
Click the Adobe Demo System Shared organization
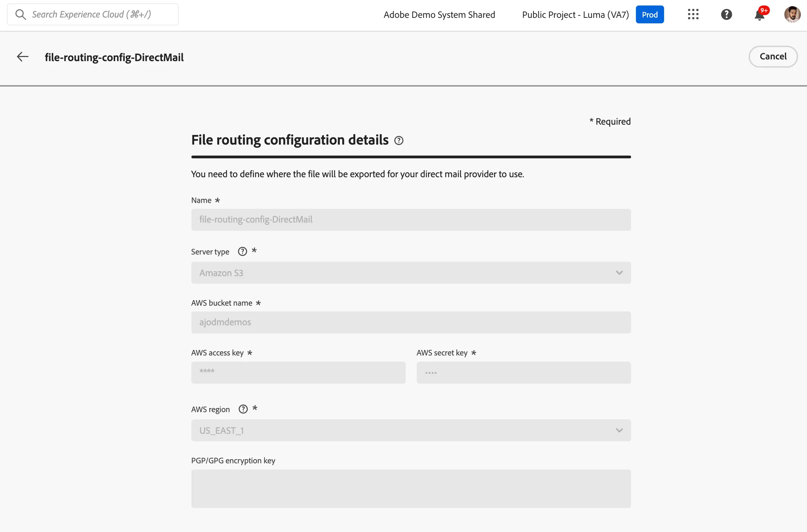(439, 14)
